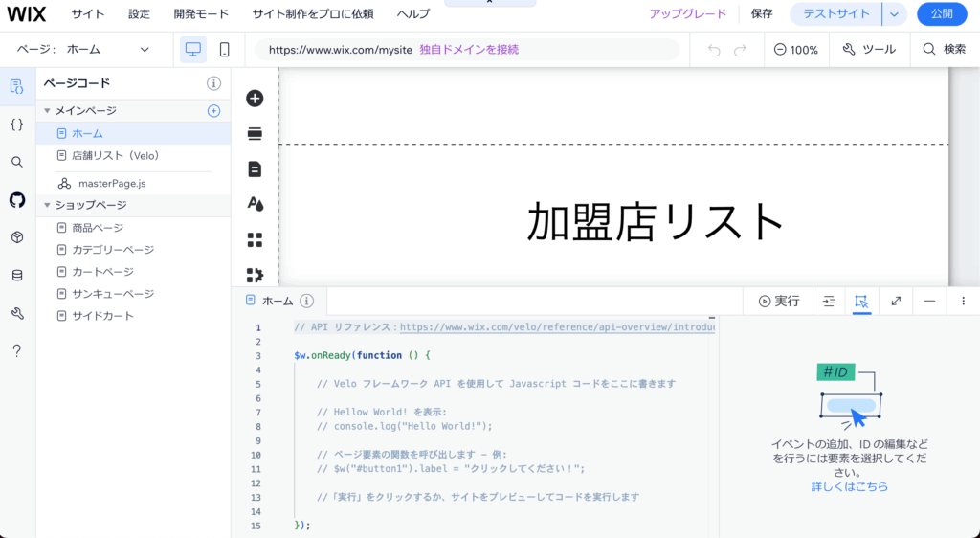
Task: Click the テストサイト button
Action: tap(836, 13)
